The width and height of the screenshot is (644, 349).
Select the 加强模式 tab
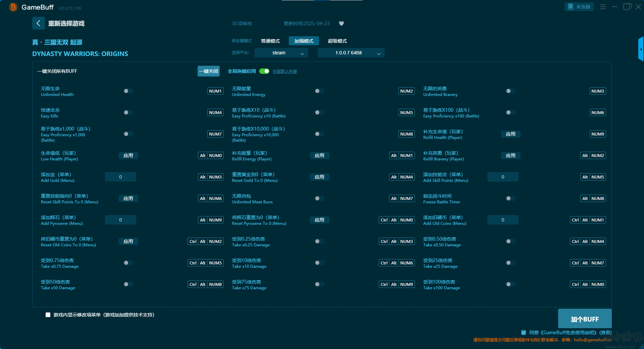pyautogui.click(x=304, y=41)
